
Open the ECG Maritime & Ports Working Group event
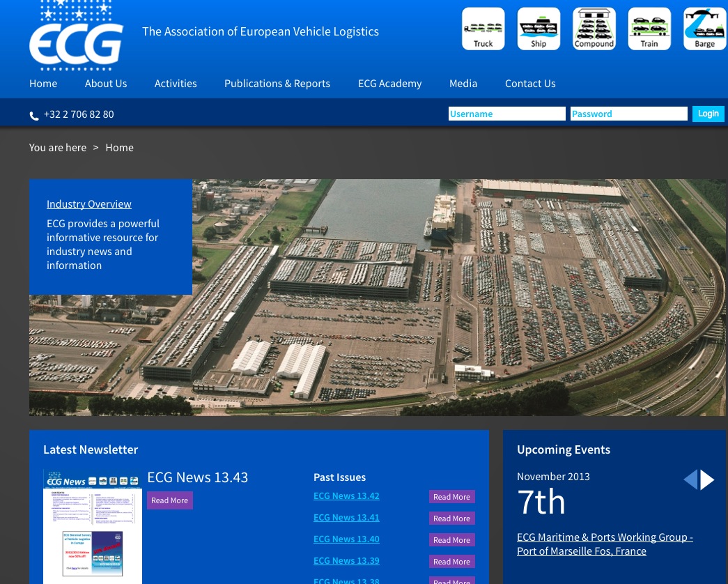pos(605,544)
